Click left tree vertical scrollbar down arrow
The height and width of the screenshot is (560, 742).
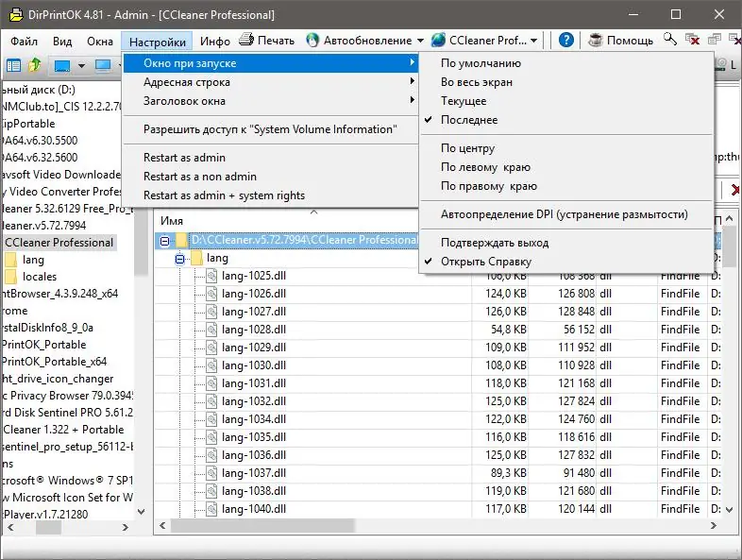(141, 512)
